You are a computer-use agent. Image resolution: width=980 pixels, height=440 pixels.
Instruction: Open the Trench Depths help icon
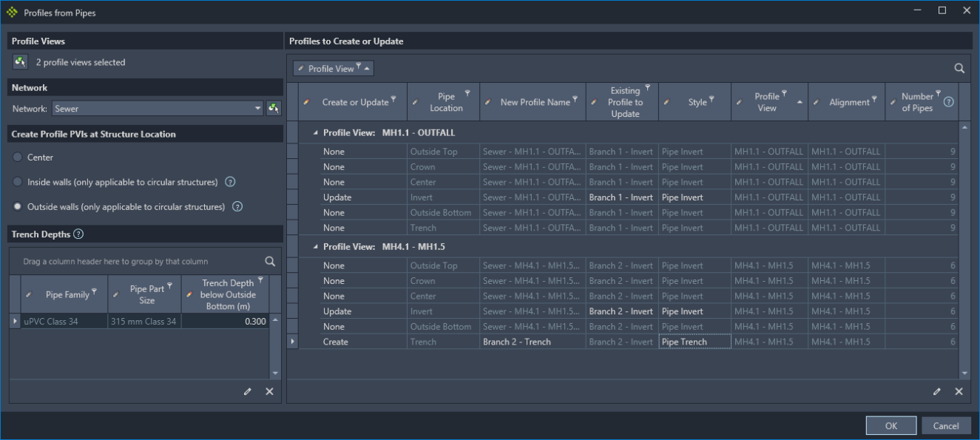click(x=78, y=234)
